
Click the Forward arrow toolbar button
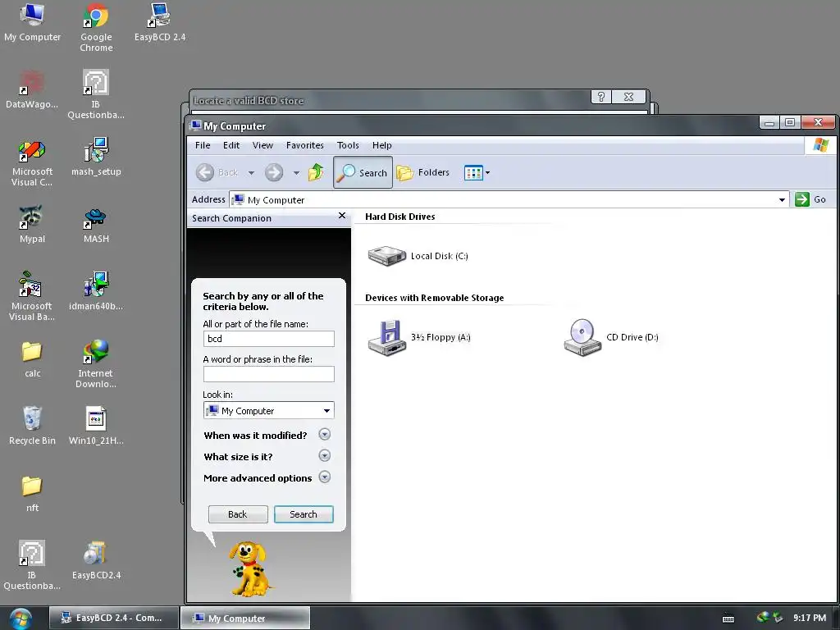click(274, 172)
